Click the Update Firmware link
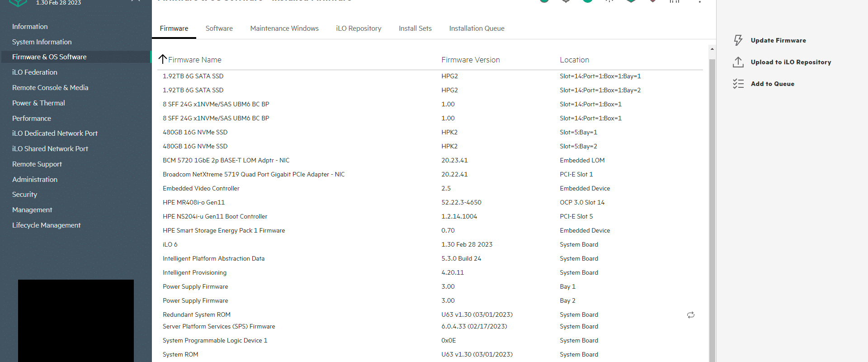 [778, 40]
